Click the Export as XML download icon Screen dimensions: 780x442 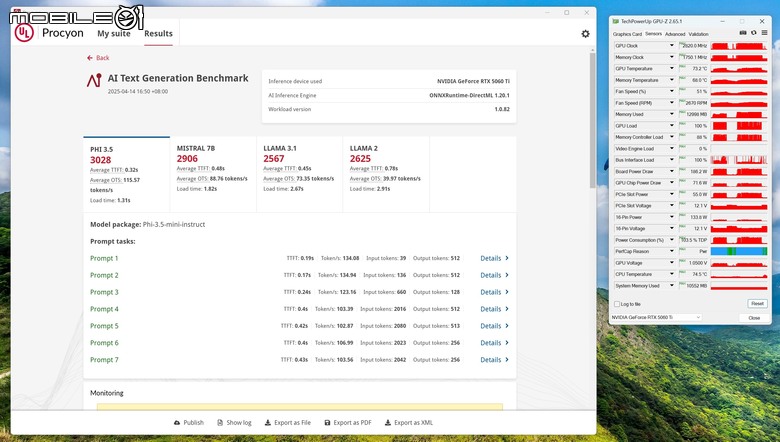coord(388,423)
